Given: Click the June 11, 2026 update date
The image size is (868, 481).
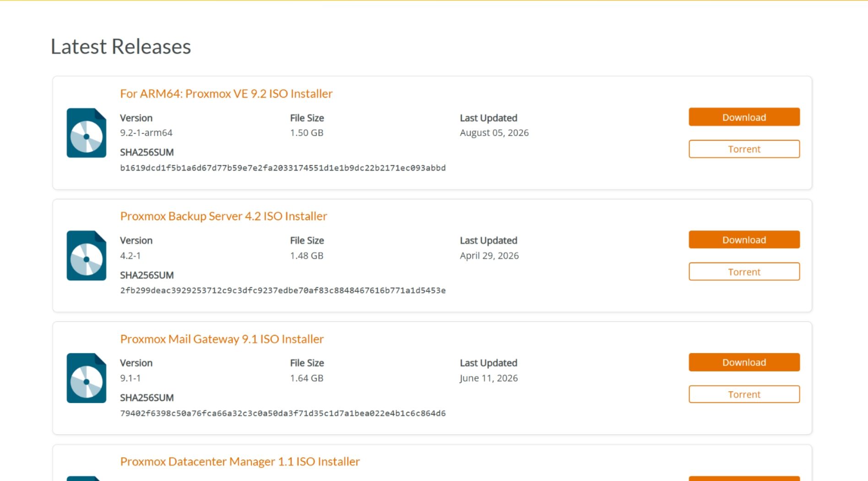Looking at the screenshot, I should coord(488,378).
